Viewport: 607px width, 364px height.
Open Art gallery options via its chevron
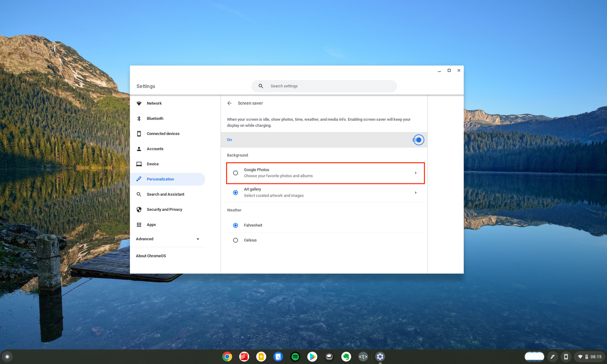(x=416, y=192)
